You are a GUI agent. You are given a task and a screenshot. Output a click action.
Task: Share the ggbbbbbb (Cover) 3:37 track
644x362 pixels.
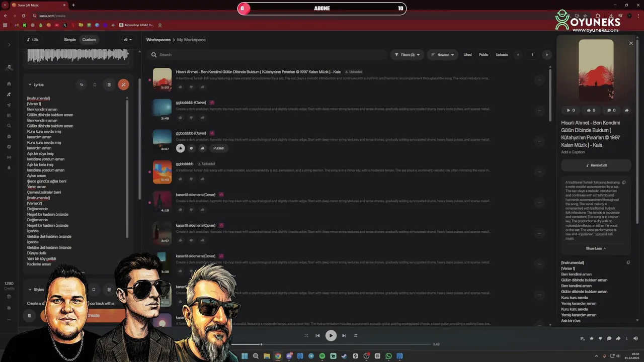(x=202, y=148)
